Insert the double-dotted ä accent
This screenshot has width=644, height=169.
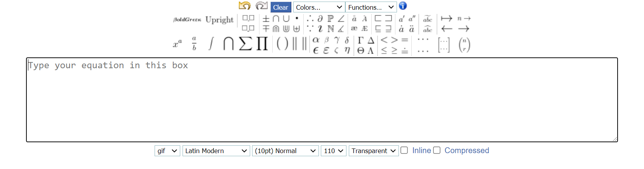click(412, 29)
